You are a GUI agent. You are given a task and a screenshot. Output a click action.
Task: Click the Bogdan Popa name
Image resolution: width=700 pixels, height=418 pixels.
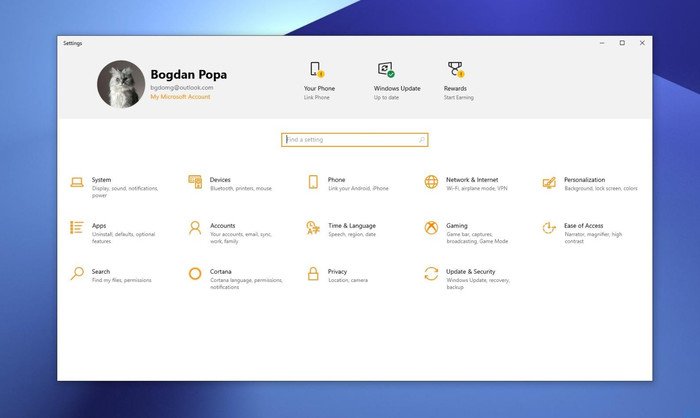pyautogui.click(x=188, y=74)
